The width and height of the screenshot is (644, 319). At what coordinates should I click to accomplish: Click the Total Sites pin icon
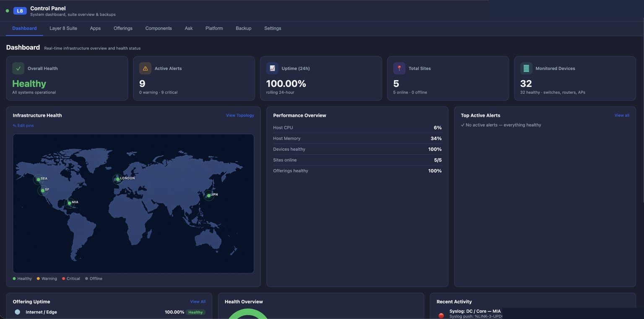coord(399,68)
